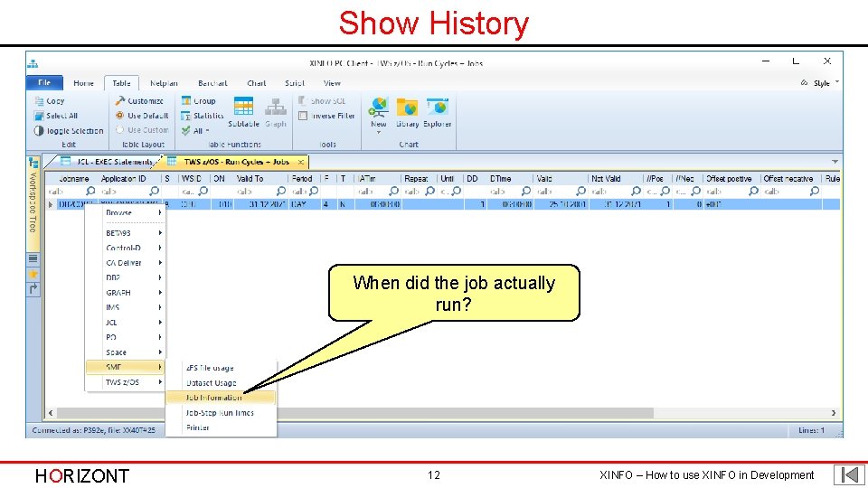Click the application icon in title bar
The width and height of the screenshot is (868, 488).
(x=33, y=63)
